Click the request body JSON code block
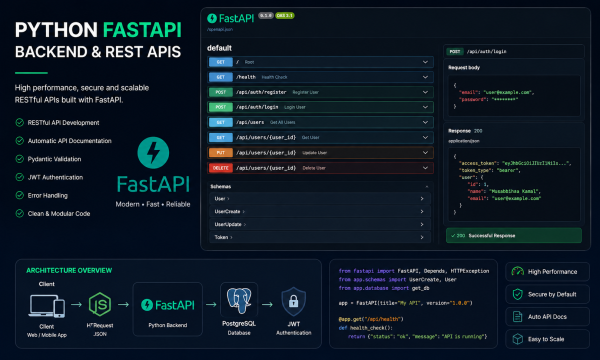This screenshot has height=360, width=600. point(514,96)
